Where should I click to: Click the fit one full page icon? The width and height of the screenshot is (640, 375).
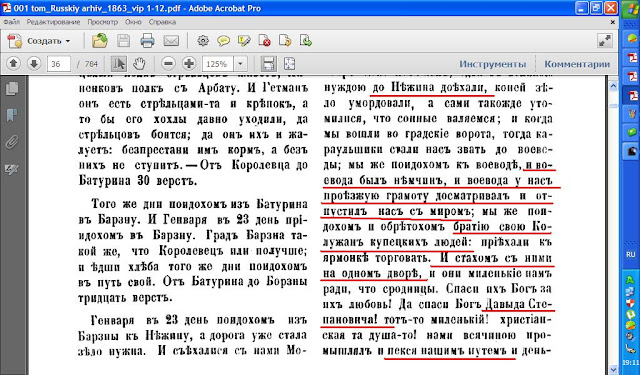pyautogui.click(x=289, y=64)
